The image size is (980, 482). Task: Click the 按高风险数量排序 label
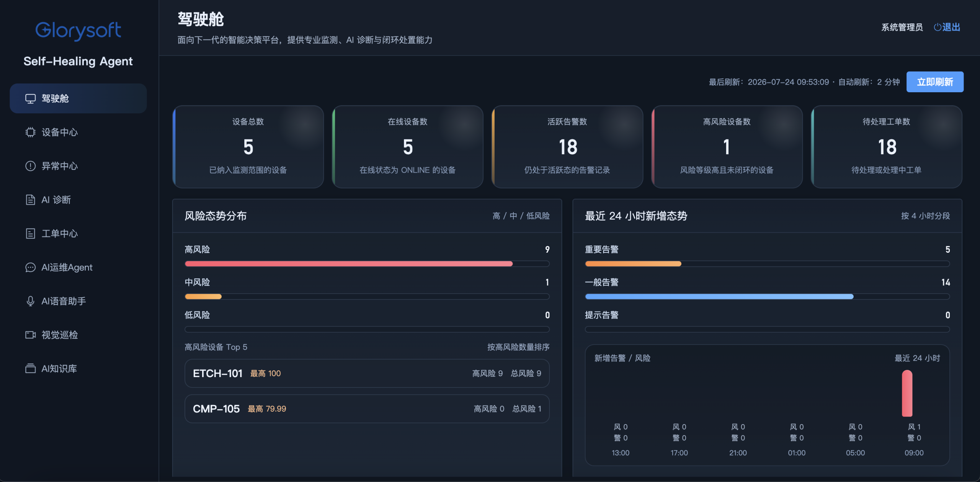(518, 347)
